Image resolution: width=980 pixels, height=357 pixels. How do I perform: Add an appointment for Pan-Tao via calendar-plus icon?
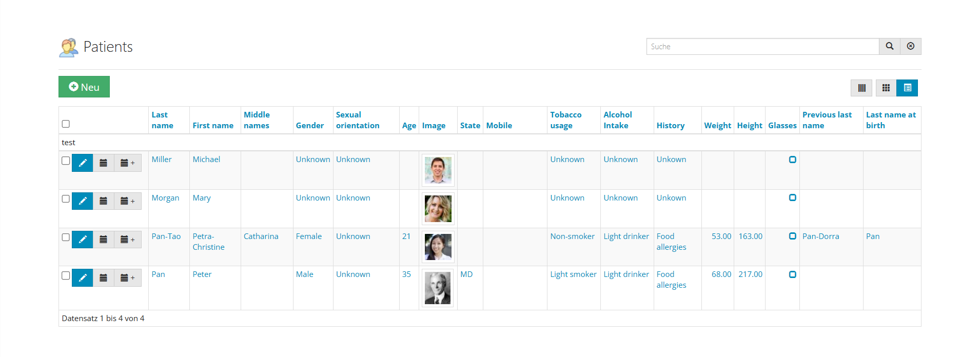(127, 240)
